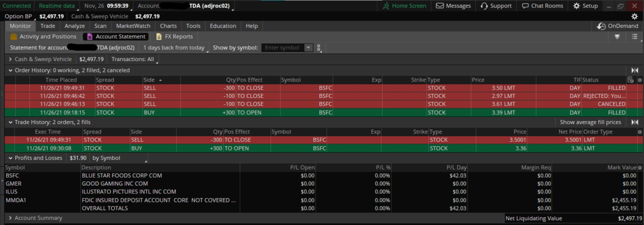Click the Enter symbol input field

pos(282,48)
